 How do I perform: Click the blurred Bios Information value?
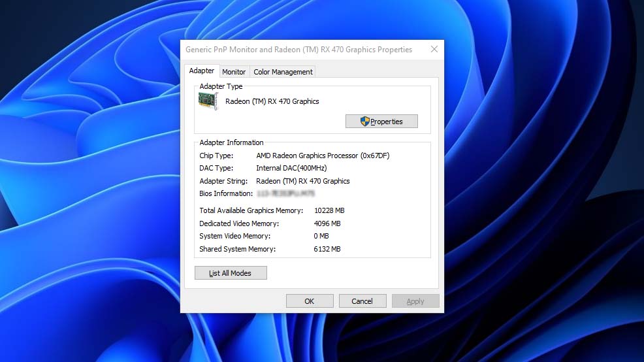(x=286, y=193)
